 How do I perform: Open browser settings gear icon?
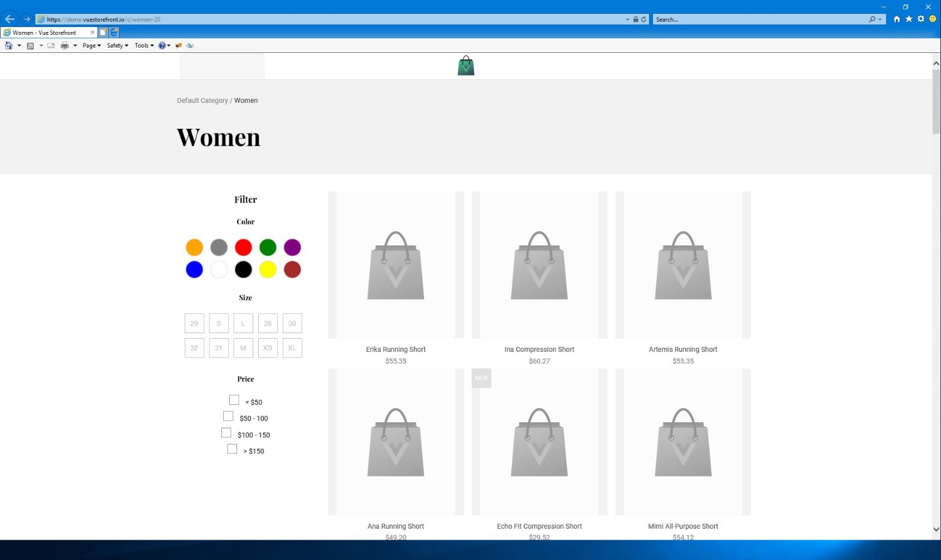(x=921, y=19)
